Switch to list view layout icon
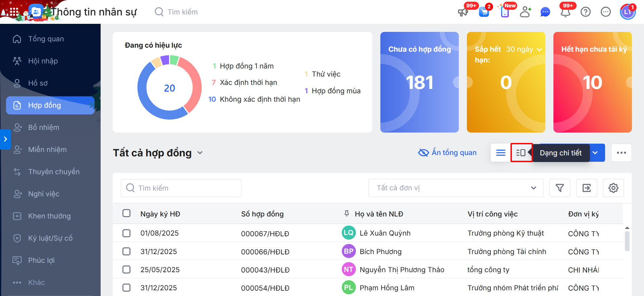Screen dimensions: 644x296 tap(501, 153)
